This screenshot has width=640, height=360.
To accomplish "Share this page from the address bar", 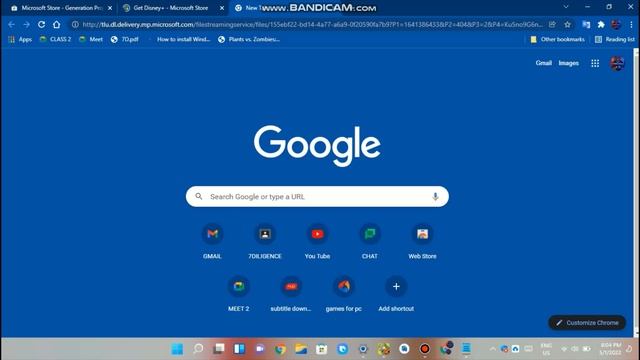I will tap(552, 24).
